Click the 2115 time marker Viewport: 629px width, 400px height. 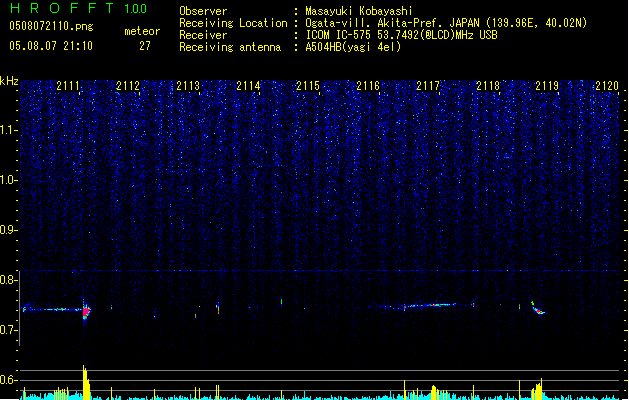(308, 86)
